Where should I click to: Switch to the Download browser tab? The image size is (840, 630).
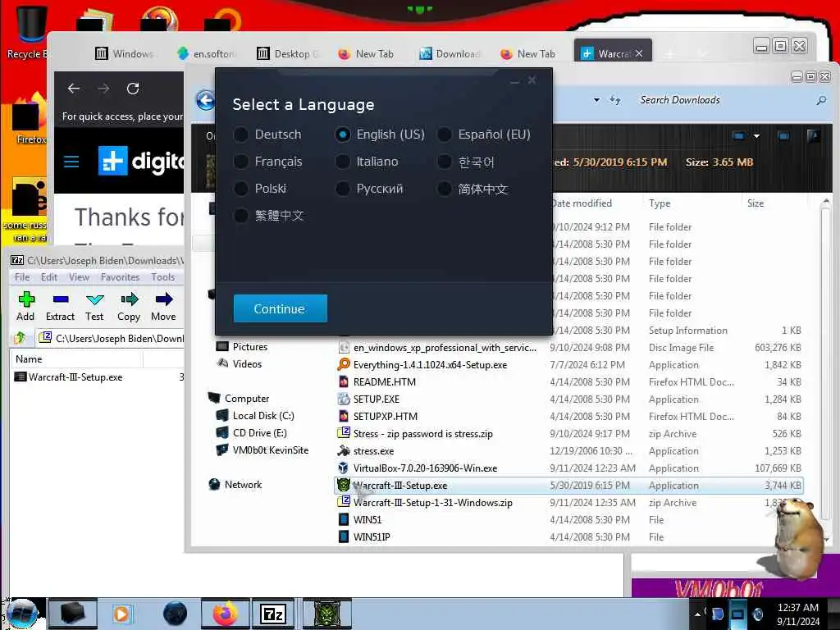coord(450,53)
